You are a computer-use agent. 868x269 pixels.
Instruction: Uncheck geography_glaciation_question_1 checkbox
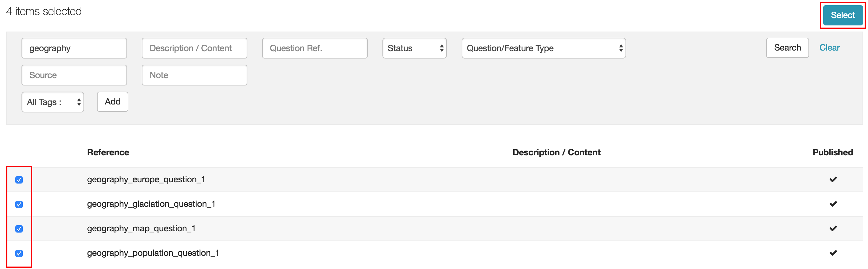(19, 204)
